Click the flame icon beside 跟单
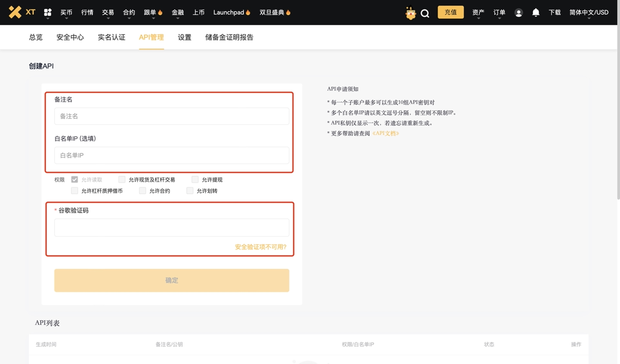Viewport: 620px width, 364px height. [x=160, y=12]
